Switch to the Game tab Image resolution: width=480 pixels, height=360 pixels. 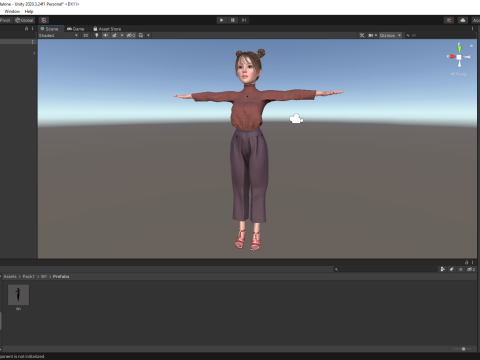tap(75, 29)
